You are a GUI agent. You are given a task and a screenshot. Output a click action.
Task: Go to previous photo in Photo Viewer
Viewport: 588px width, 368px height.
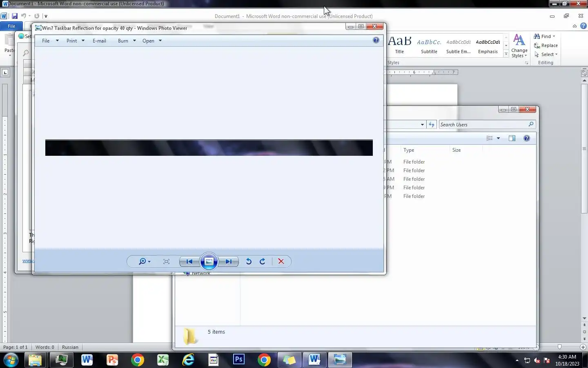tap(189, 262)
